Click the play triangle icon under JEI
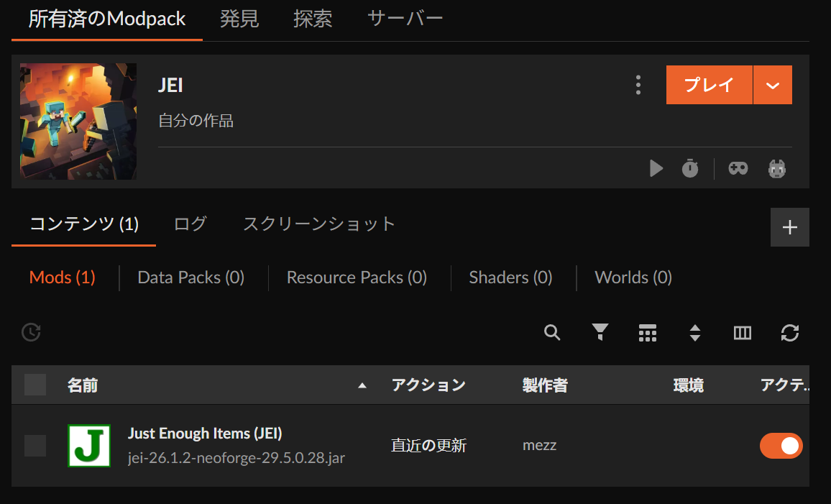Viewport: 831px width, 504px height. (656, 168)
